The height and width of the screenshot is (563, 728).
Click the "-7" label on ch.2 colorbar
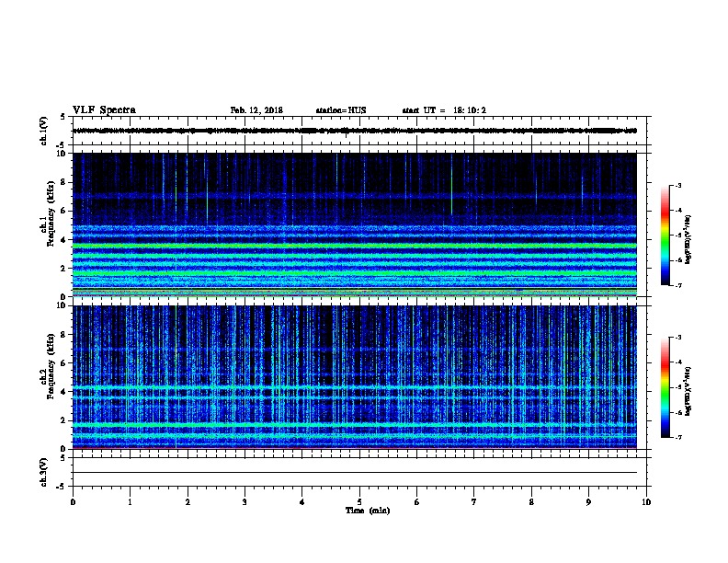pos(678,438)
